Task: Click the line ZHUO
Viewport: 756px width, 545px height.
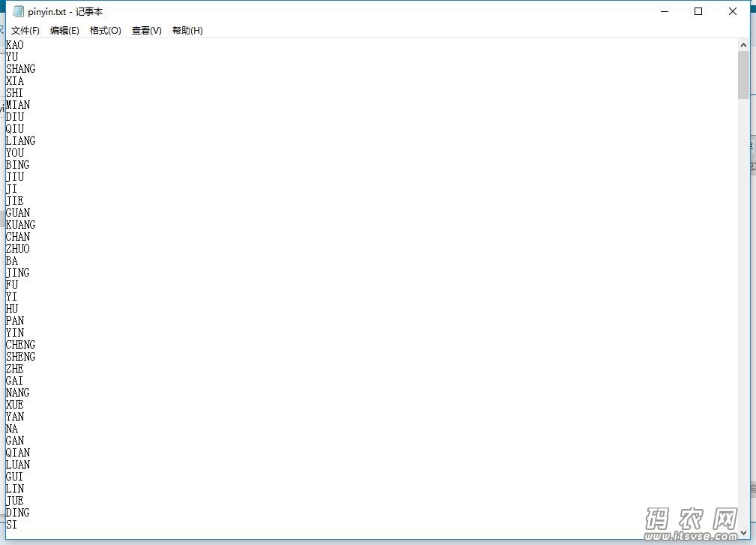Action: tap(17, 249)
